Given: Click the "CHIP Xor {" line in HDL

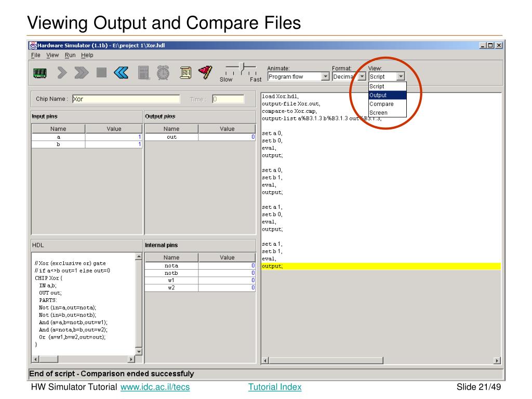Looking at the screenshot, I should [48, 278].
